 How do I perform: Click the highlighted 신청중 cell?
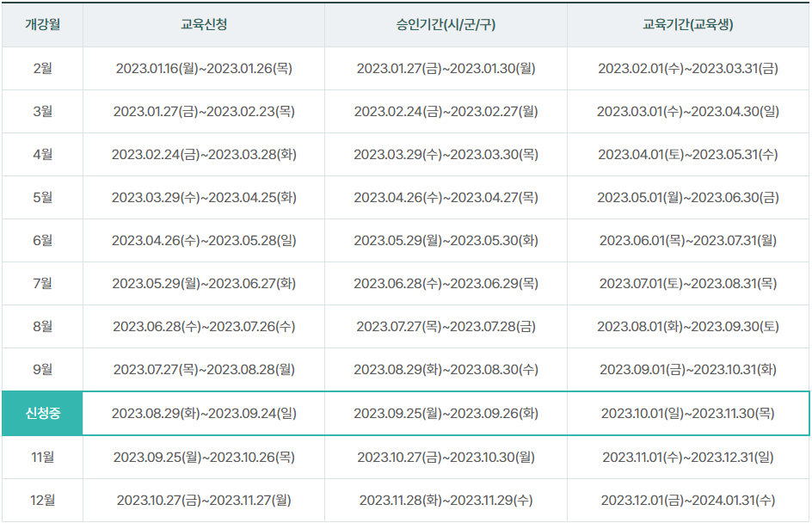tap(42, 413)
